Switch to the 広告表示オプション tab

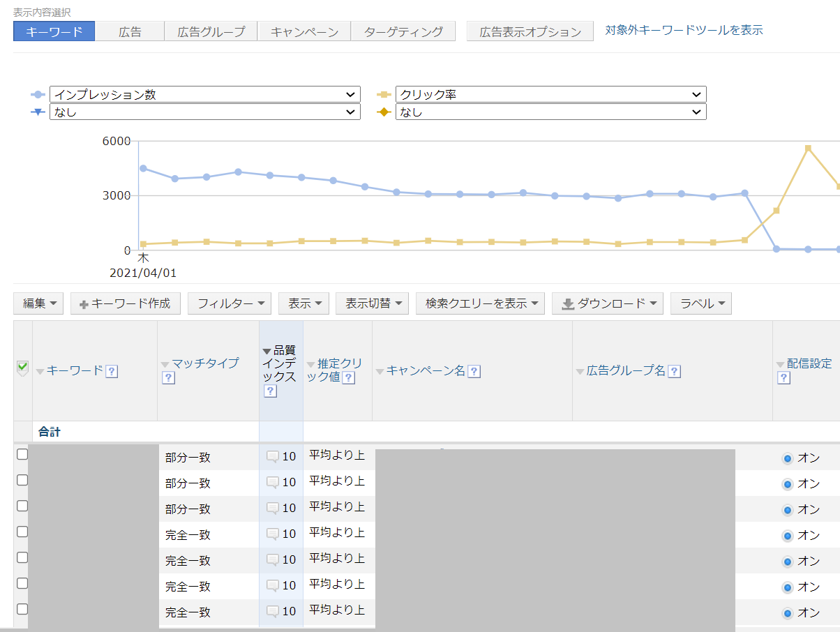click(x=530, y=31)
